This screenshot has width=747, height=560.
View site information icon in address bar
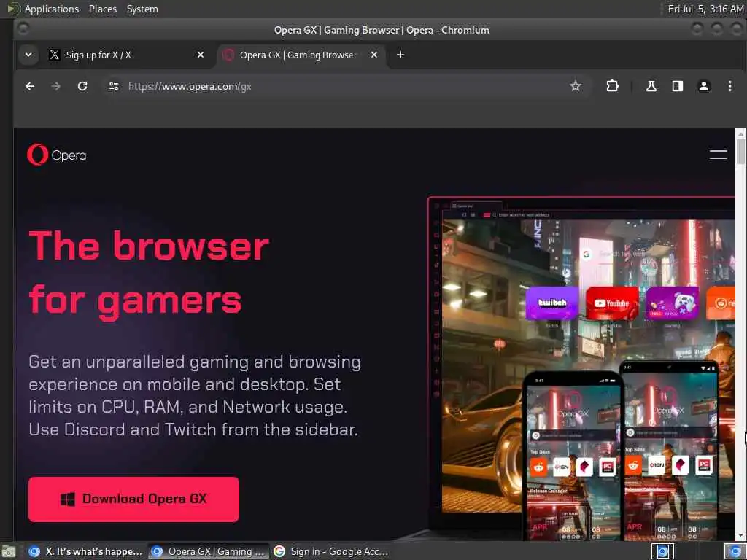point(113,86)
